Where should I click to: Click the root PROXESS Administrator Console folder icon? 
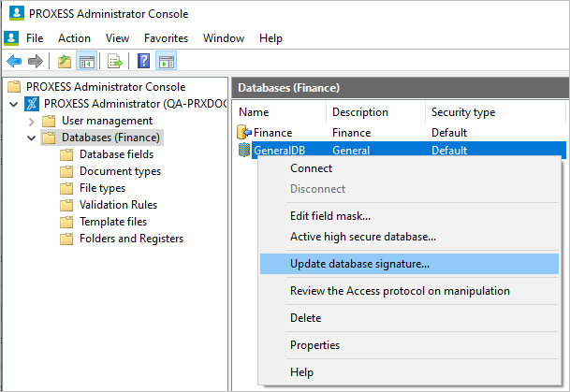tap(14, 87)
